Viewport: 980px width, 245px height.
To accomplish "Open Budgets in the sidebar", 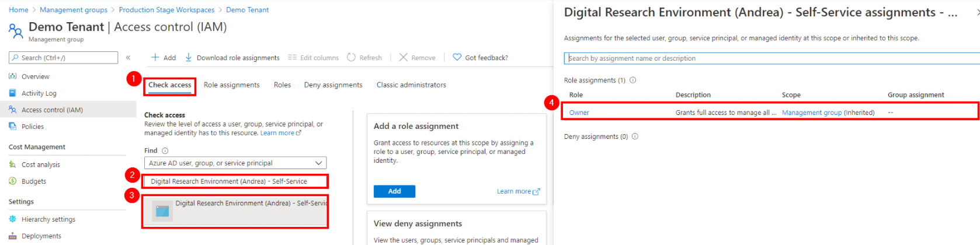I will (x=34, y=181).
